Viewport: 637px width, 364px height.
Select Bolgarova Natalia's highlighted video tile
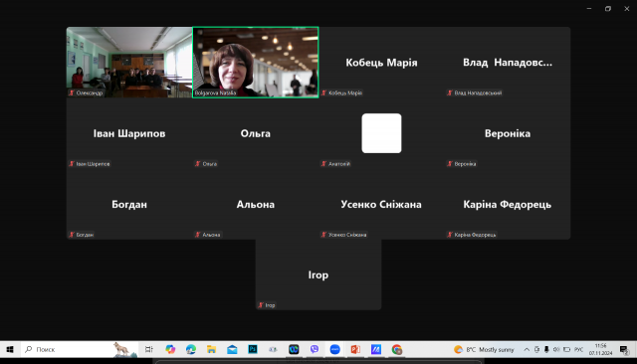tap(256, 62)
